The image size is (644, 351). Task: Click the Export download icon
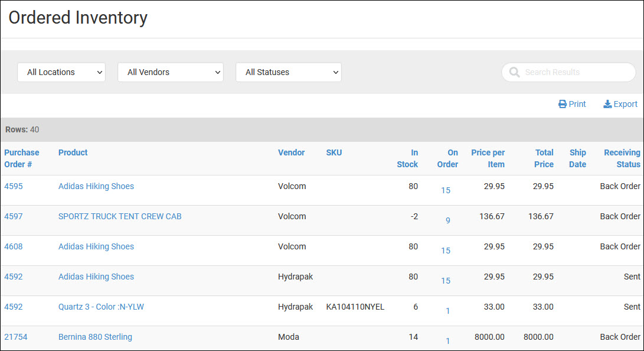pyautogui.click(x=607, y=104)
